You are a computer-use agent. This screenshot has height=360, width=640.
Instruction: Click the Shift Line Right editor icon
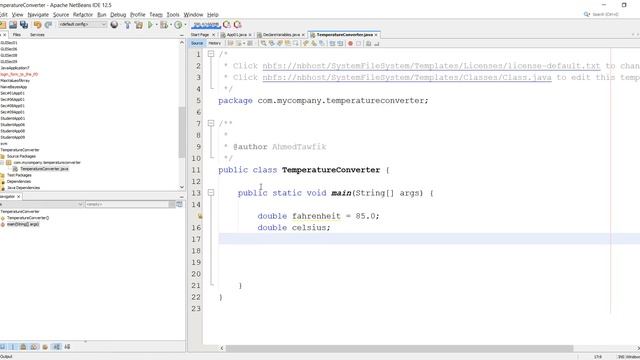340,43
